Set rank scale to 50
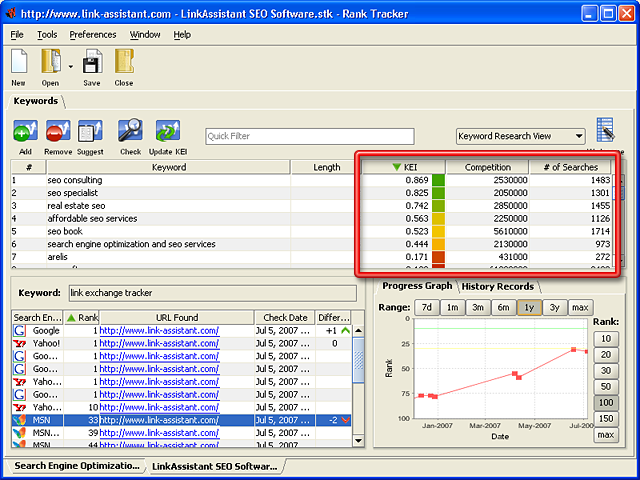Screen dimensions: 640x480 [606, 387]
